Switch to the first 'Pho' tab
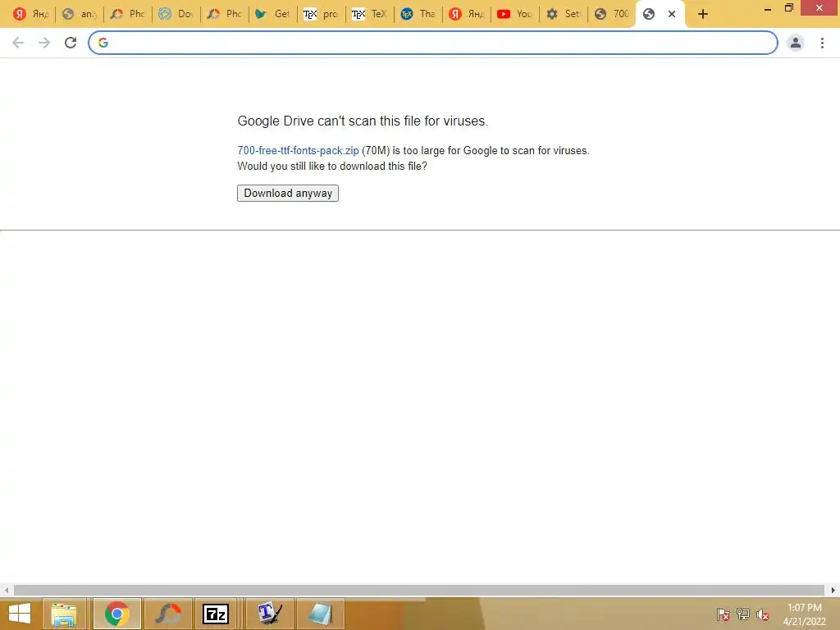Viewport: 840px width, 630px height. 127,14
